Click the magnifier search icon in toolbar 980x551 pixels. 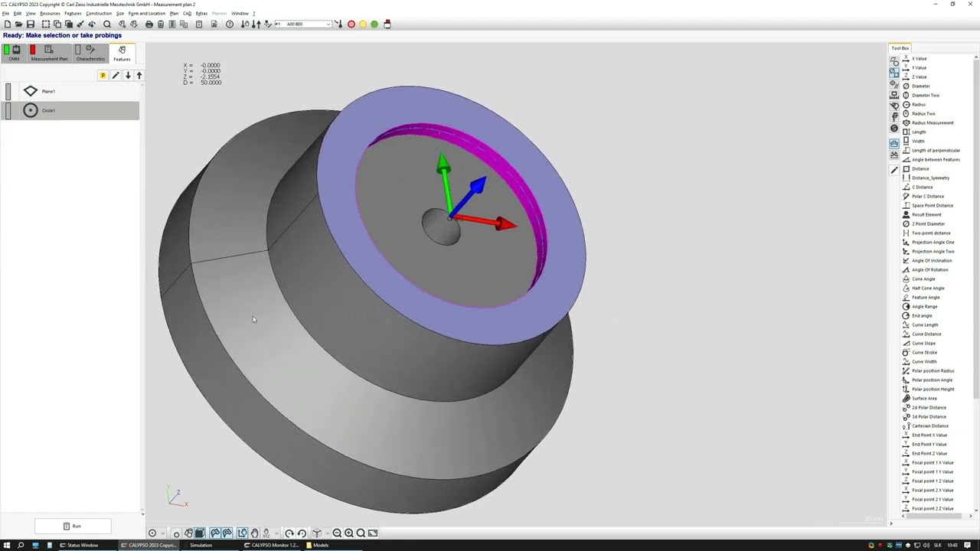pyautogui.click(x=107, y=24)
